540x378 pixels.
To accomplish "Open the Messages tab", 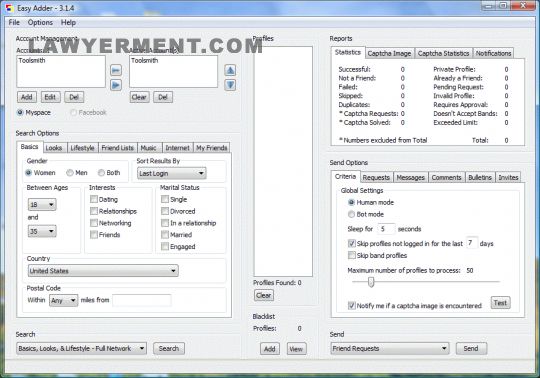I will 411,177.
